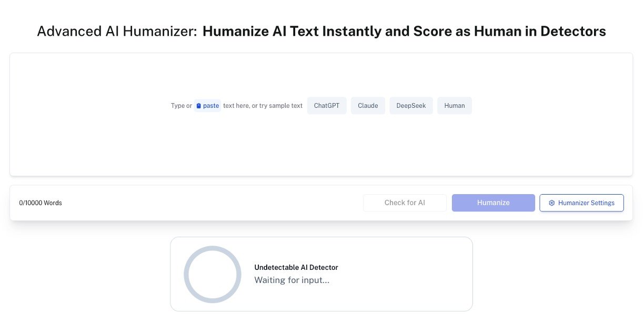Insert the DeepSeek sample text
The height and width of the screenshot is (323, 644).
pos(411,105)
